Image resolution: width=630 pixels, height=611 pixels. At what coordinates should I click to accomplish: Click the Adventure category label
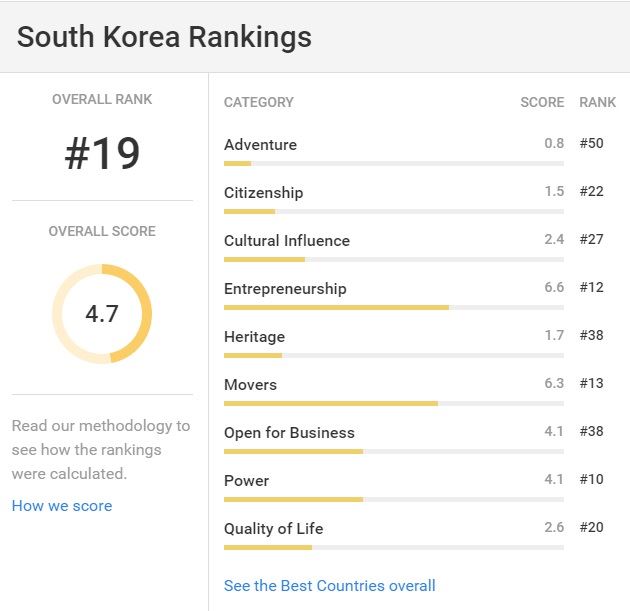tap(260, 145)
